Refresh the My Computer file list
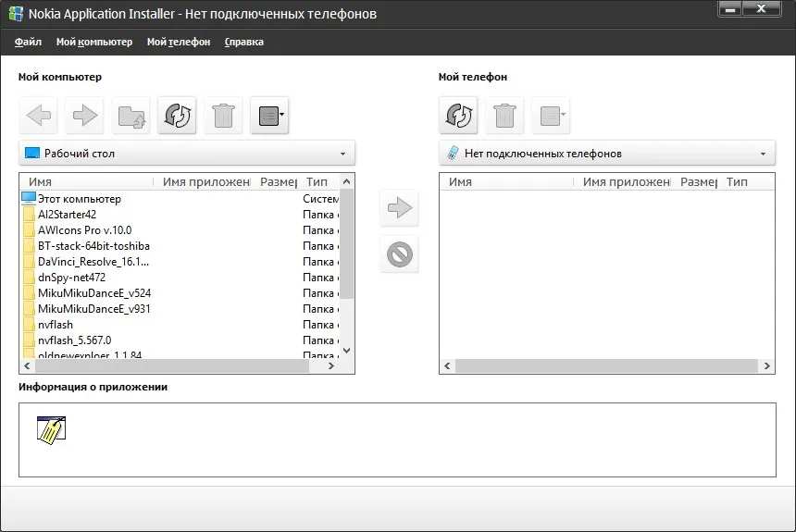The height and width of the screenshot is (532, 796). click(177, 116)
